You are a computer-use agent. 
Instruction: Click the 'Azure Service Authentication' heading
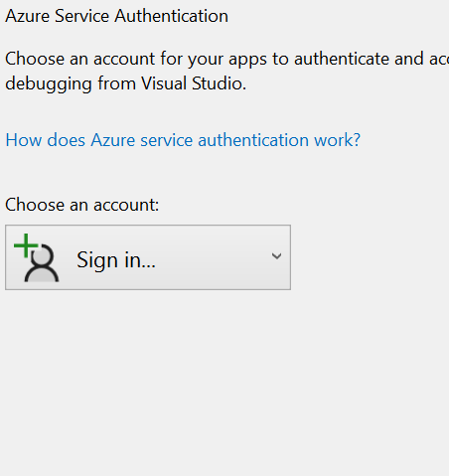tap(116, 16)
